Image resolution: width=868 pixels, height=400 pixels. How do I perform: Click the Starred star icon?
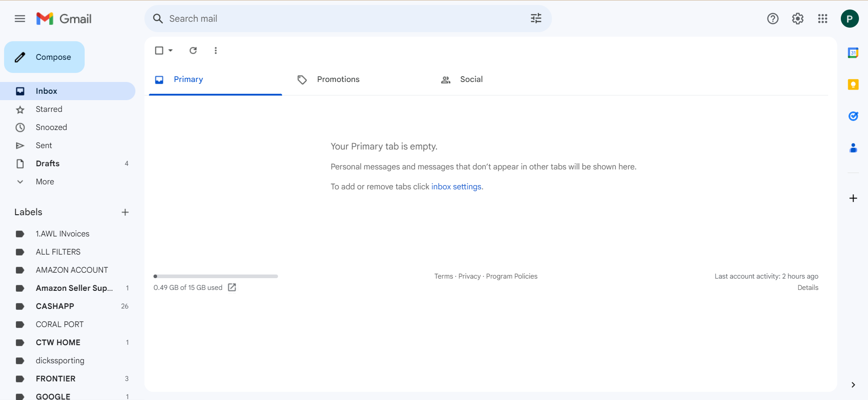(x=20, y=110)
